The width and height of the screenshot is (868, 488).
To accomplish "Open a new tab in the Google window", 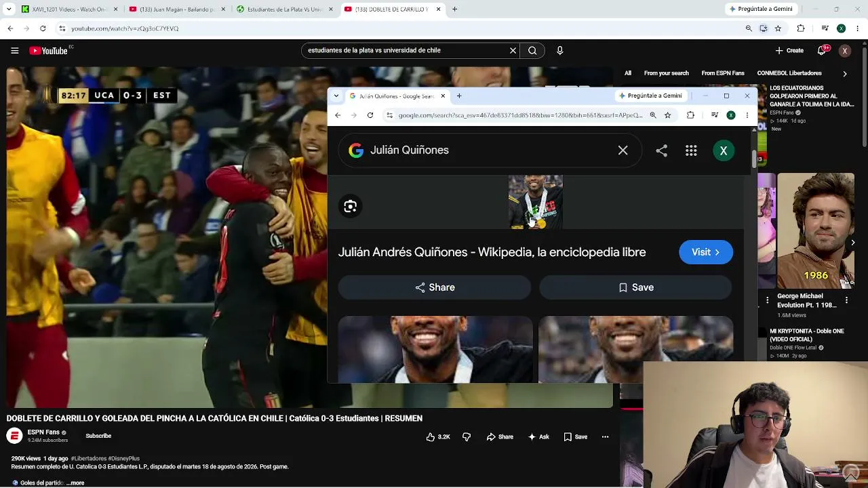I will click(x=459, y=96).
